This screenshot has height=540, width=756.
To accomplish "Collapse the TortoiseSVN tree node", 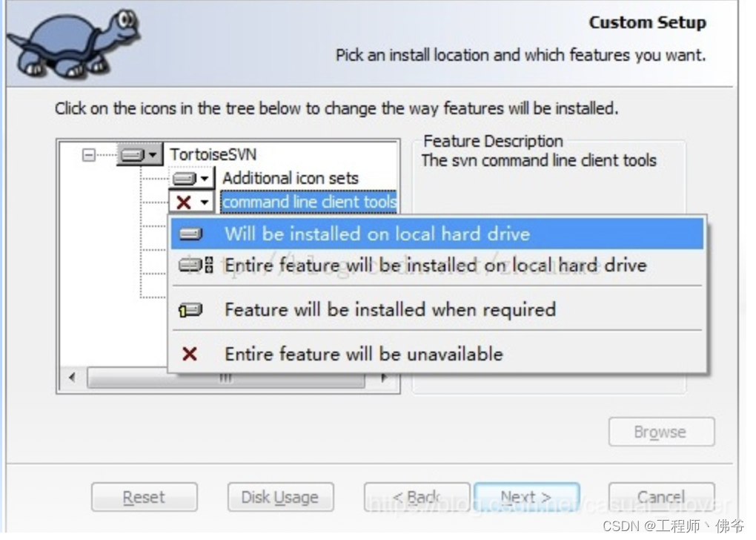I will pyautogui.click(x=89, y=155).
